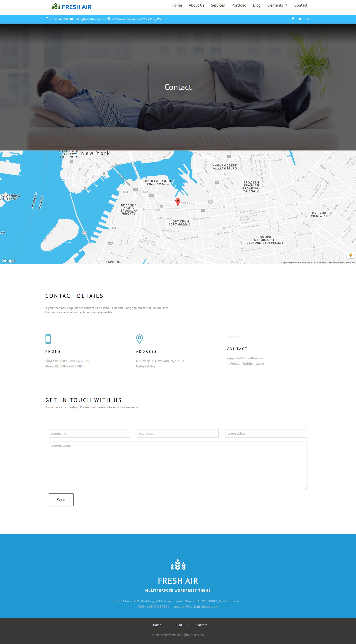
Task: Click the wheat logo icon in footer
Action: pos(178,564)
